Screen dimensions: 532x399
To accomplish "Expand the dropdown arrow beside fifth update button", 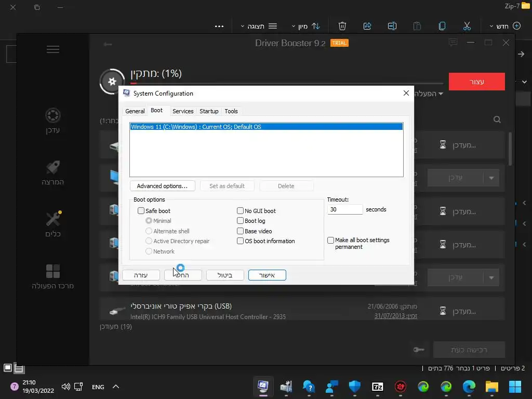I will (x=491, y=277).
